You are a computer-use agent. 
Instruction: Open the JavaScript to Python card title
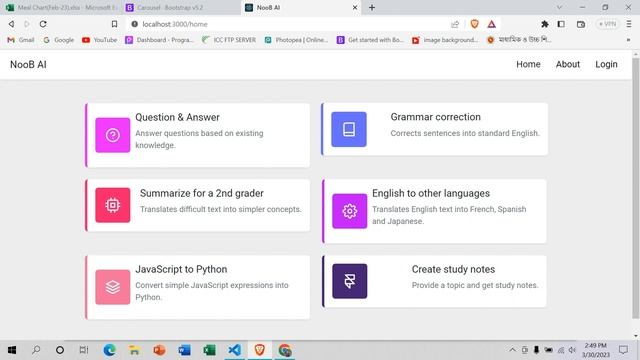[181, 269]
